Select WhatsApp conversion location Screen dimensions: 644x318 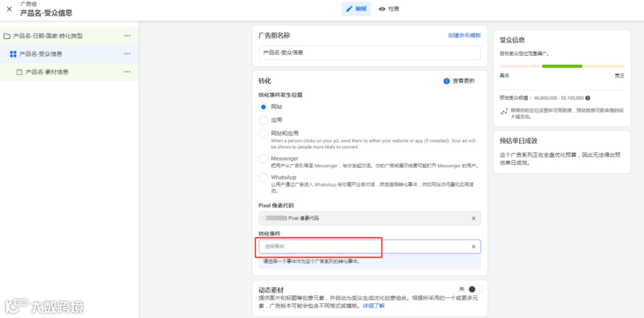pyautogui.click(x=263, y=177)
